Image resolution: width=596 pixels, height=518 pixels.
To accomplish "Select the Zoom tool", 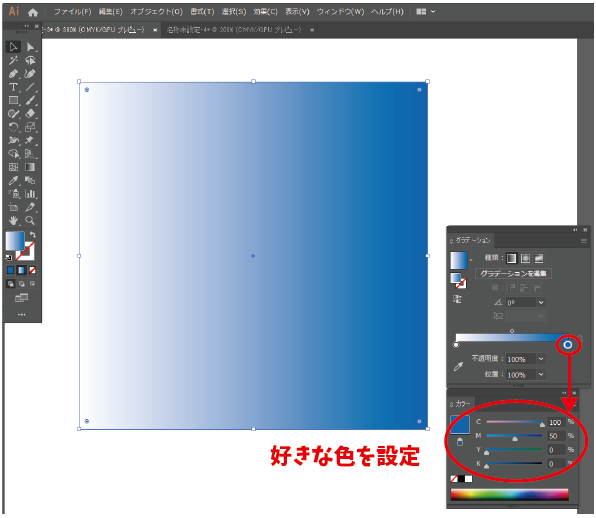I will (30, 220).
